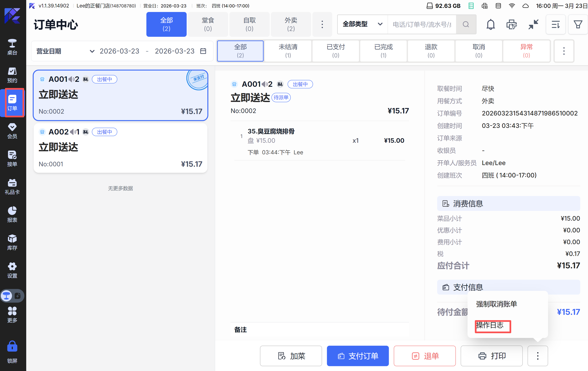
Task: Click the sort order icon
Action: 556,24
